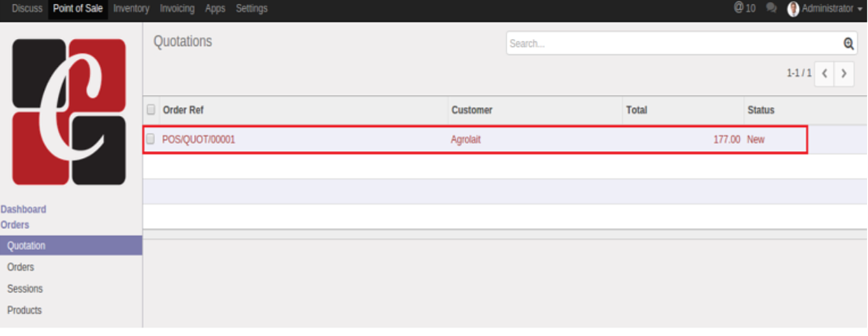Click the Agrolait customer cell

coord(466,139)
